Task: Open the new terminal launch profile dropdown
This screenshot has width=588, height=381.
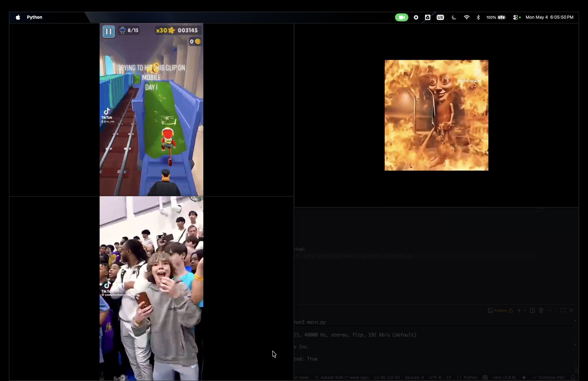Action: [525, 311]
